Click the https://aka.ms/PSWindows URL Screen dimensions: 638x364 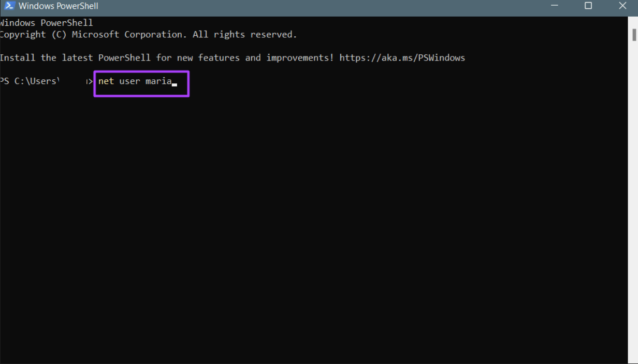(402, 58)
